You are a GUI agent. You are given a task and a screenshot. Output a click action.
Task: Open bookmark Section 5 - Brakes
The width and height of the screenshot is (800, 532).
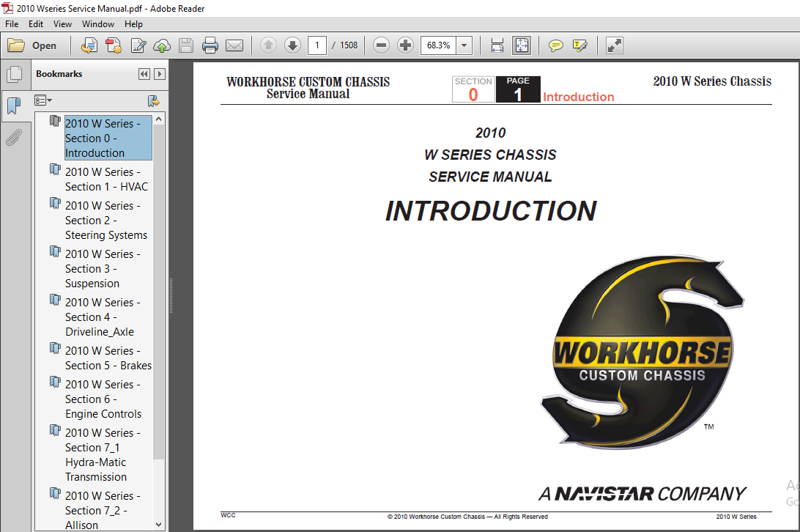[108, 358]
